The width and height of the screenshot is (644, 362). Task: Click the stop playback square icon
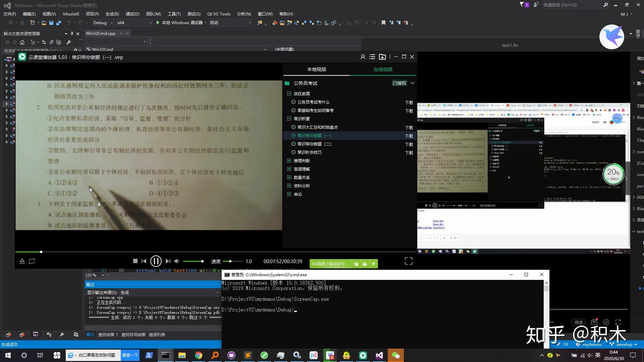click(x=135, y=261)
